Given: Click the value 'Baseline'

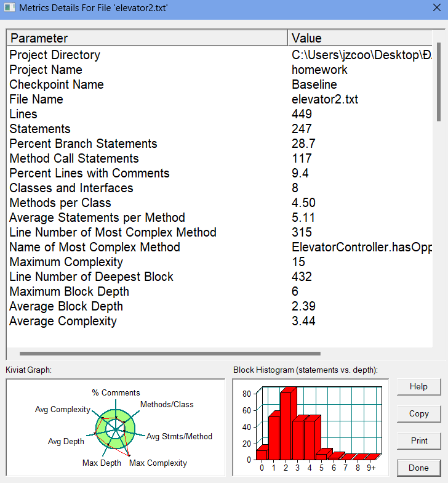Looking at the screenshot, I should tap(314, 85).
